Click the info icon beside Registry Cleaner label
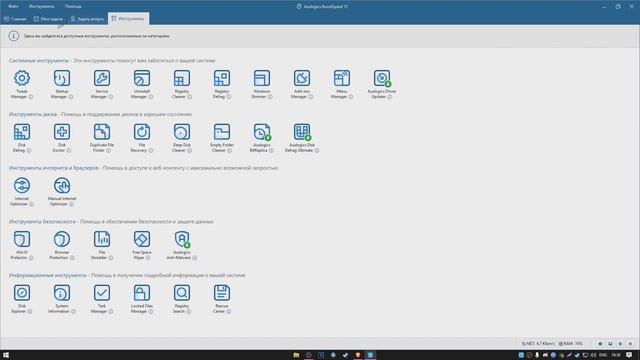The height and width of the screenshot is (360, 640). 189,97
